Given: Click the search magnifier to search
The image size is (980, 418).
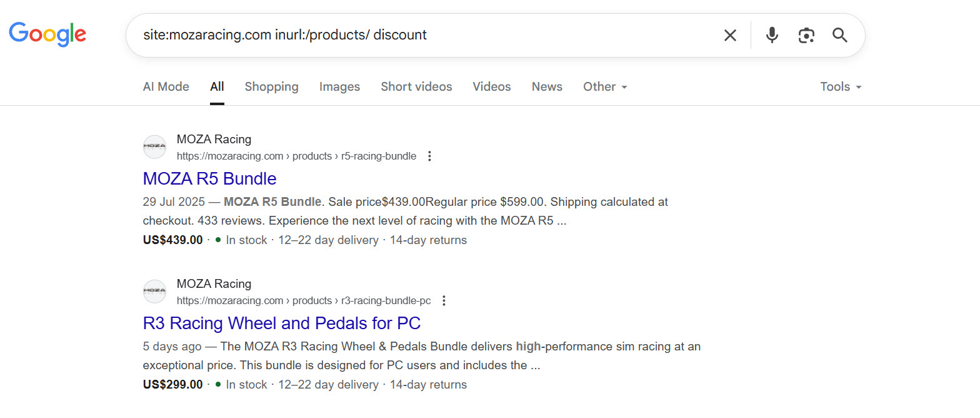Looking at the screenshot, I should (x=839, y=35).
